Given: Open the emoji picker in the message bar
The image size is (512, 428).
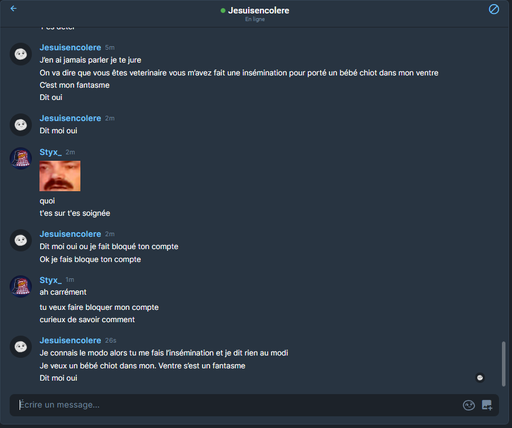Looking at the screenshot, I should (469, 405).
